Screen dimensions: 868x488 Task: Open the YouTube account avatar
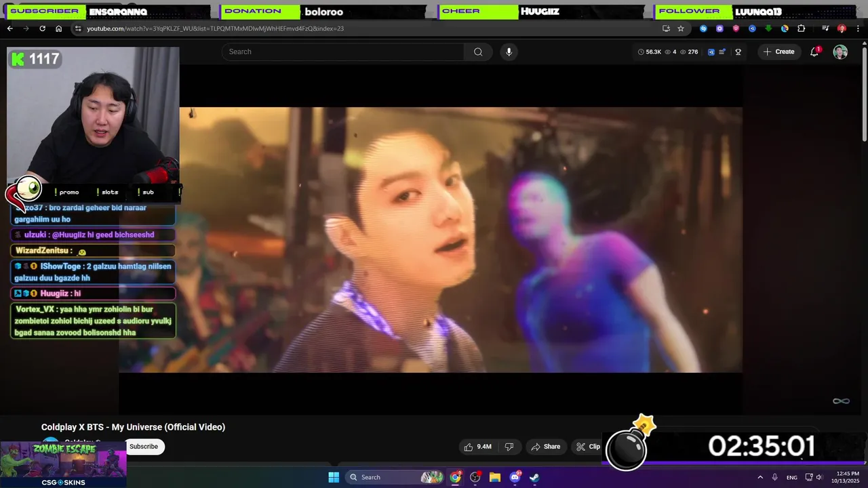(840, 52)
